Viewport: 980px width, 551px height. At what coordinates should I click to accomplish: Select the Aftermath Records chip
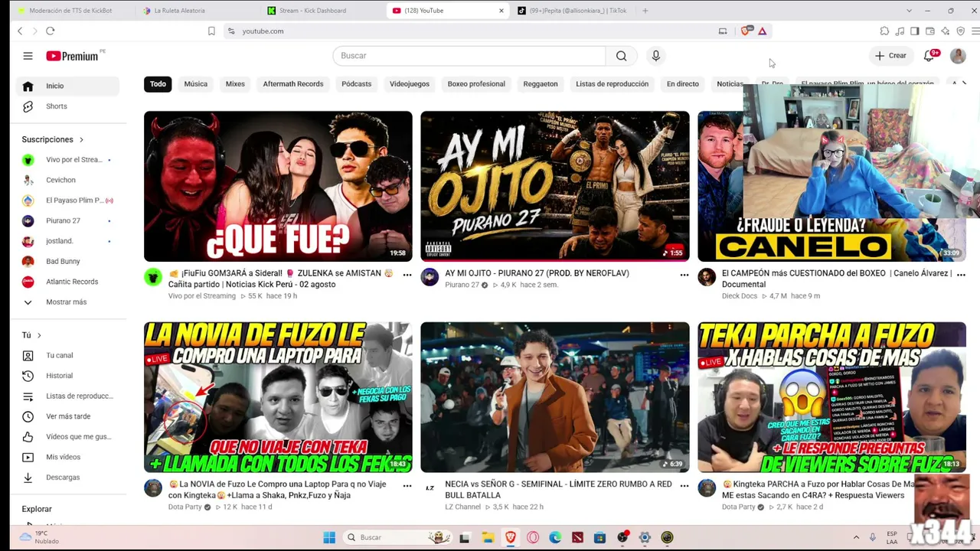(x=293, y=84)
